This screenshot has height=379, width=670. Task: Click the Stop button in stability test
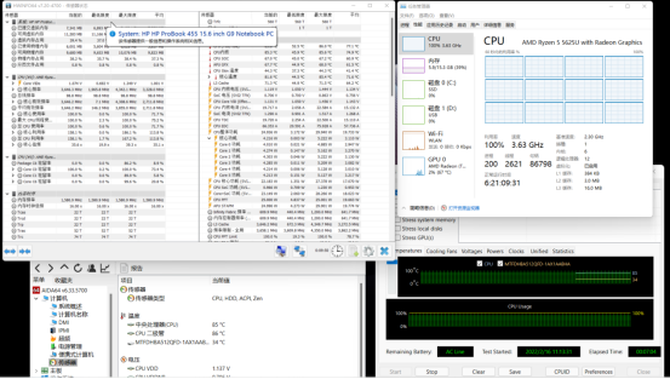click(x=432, y=372)
